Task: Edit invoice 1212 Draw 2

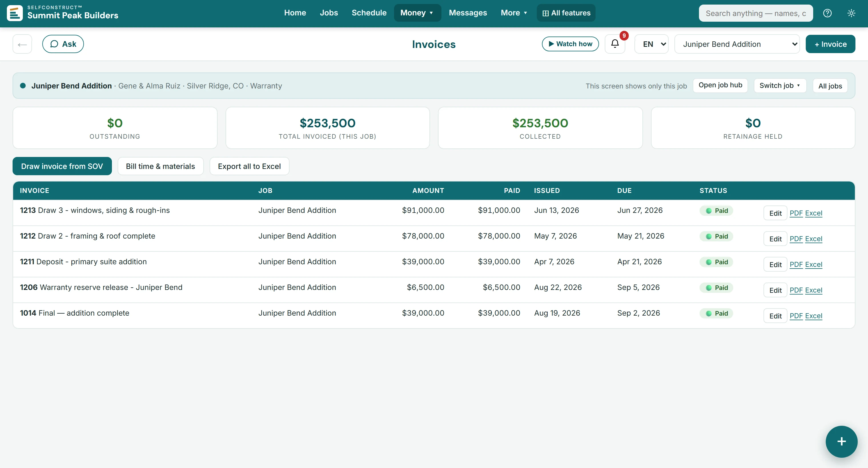Action: [x=775, y=239]
